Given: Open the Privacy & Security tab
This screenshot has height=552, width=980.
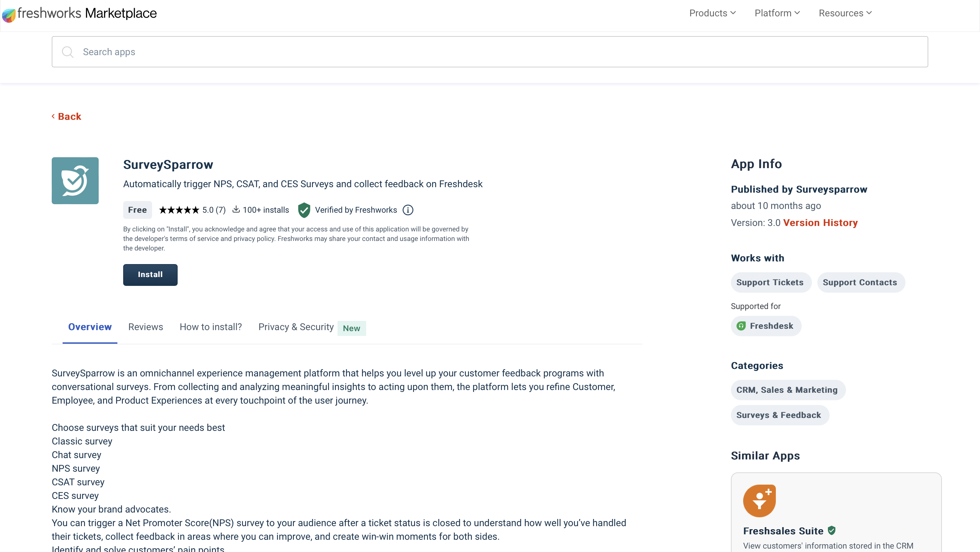Looking at the screenshot, I should pos(296,327).
